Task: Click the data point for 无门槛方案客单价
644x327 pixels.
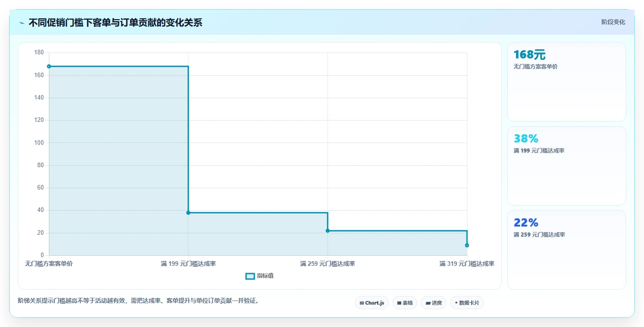Action: [x=49, y=66]
